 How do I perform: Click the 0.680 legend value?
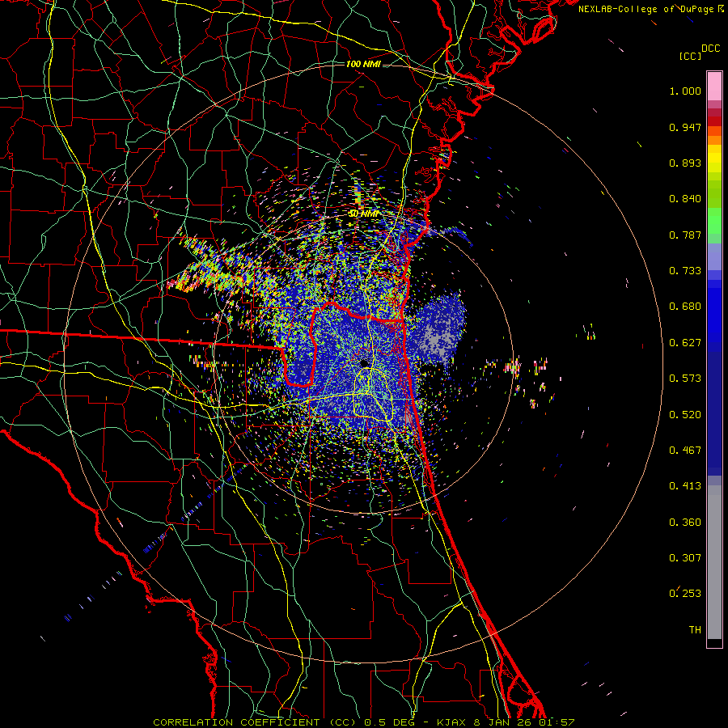[685, 307]
